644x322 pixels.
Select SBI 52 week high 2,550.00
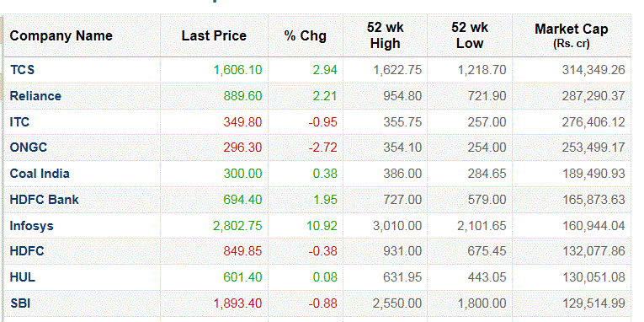pyautogui.click(x=397, y=303)
